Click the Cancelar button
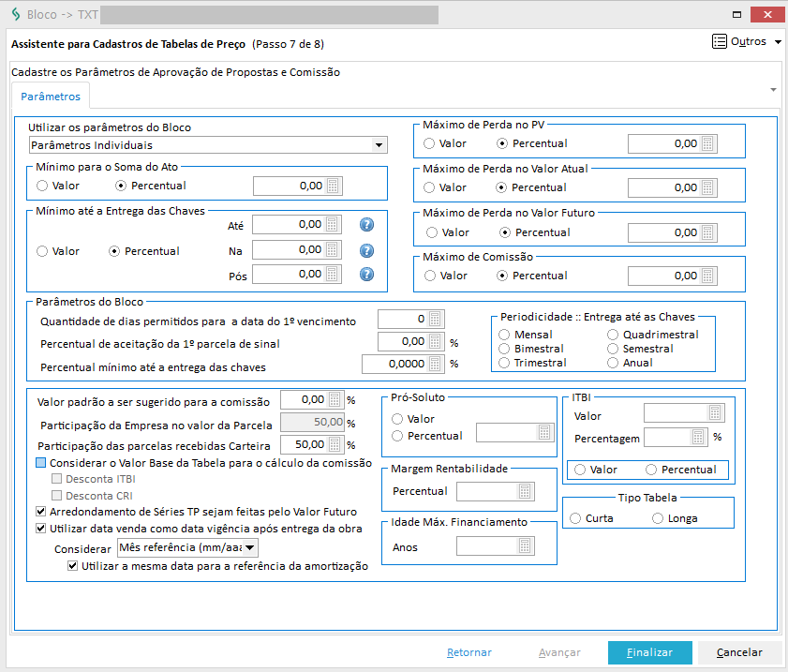This screenshot has height=672, width=788. (739, 652)
